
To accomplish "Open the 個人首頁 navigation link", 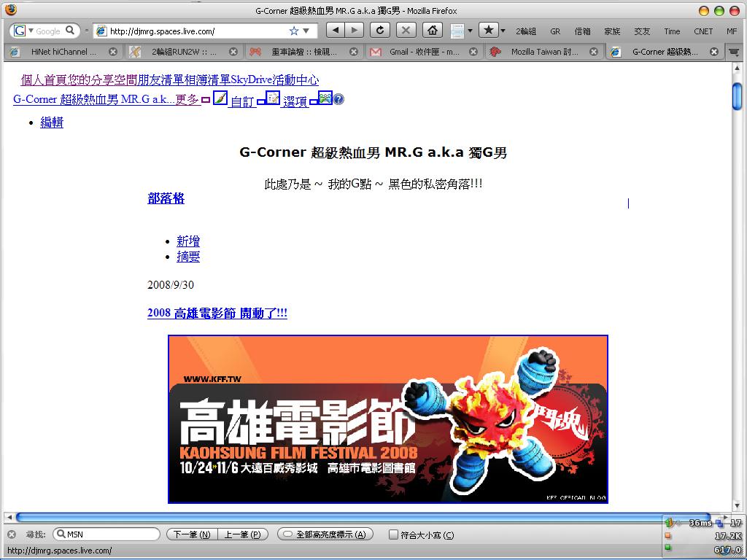I will [44, 80].
